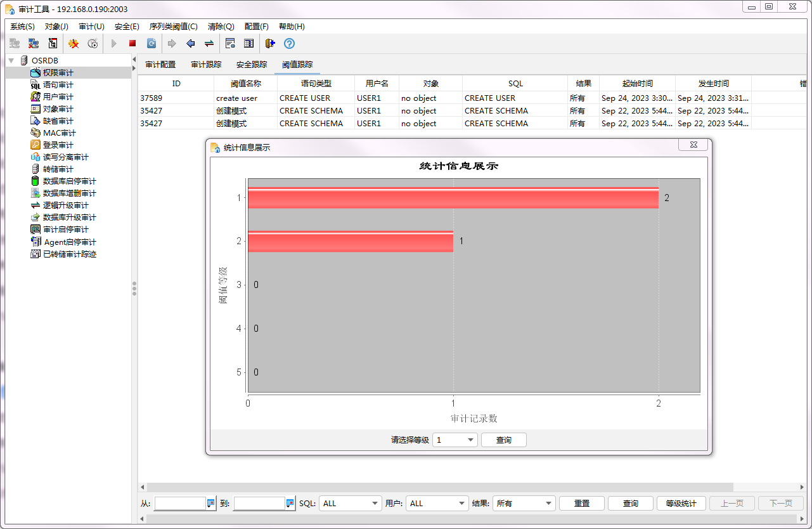Image resolution: width=812 pixels, height=529 pixels.
Task: Collapse the OSRDB tree node
Action: pos(11,60)
